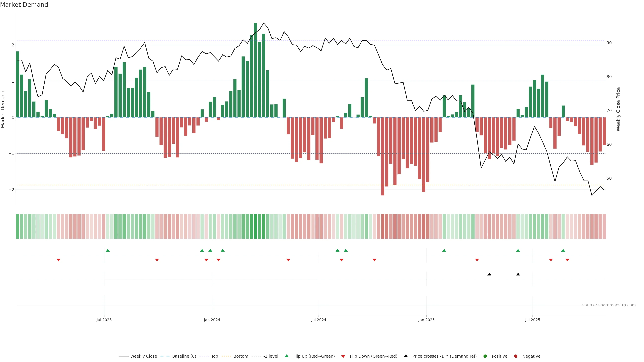Click the tallest green demand bar in the chart
644x362 pixels.
255,70
